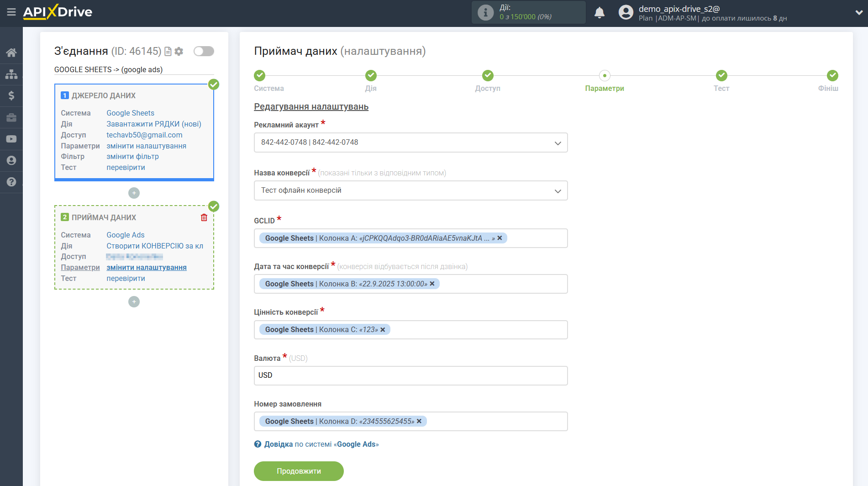Open the connections diagram sidebar icon
The width and height of the screenshot is (868, 486).
click(x=11, y=74)
